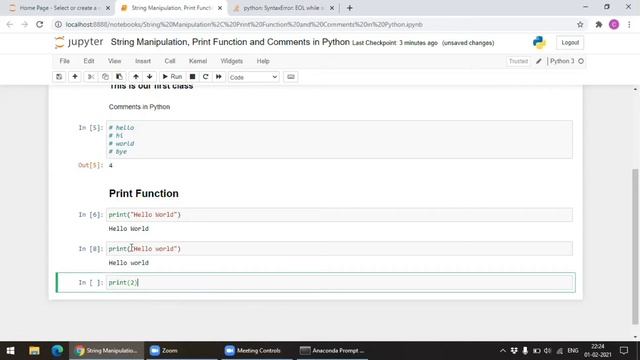The width and height of the screenshot is (640, 360).
Task: Open the notifications center icon
Action: tap(624, 351)
